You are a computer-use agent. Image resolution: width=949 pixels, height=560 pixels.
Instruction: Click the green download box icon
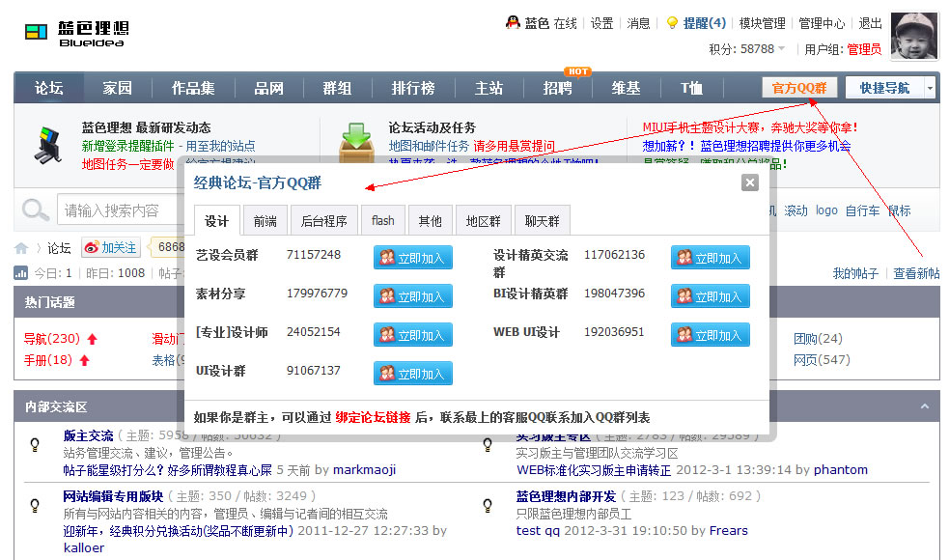[356, 142]
